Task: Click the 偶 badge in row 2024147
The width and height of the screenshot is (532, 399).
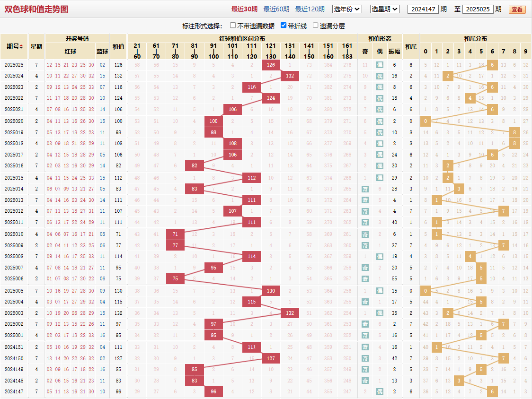Action: [x=380, y=392]
